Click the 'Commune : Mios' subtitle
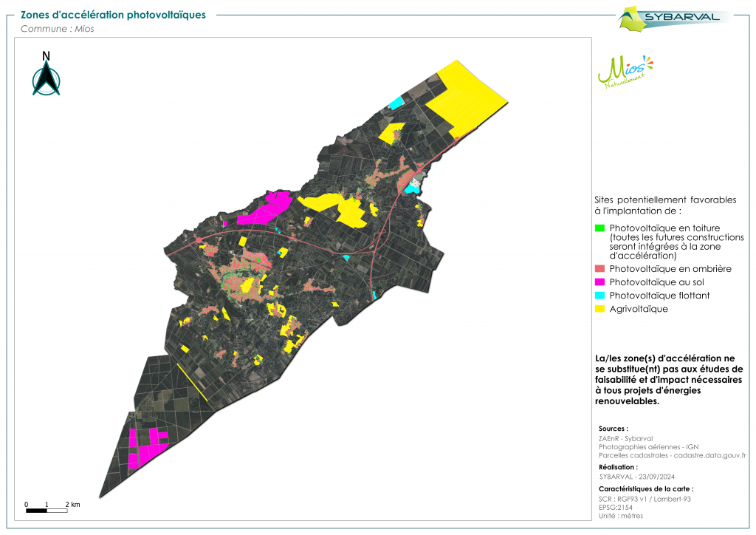The image size is (756, 535). pos(58,29)
